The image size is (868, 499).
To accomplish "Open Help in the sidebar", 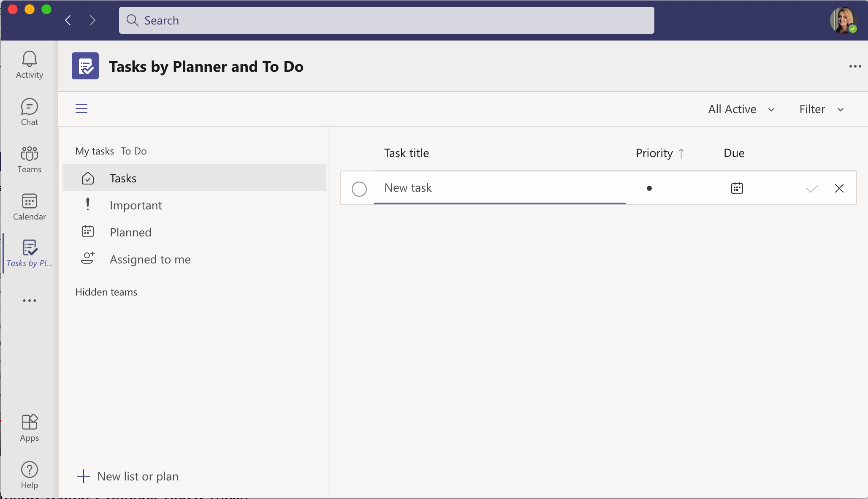I will pyautogui.click(x=30, y=475).
